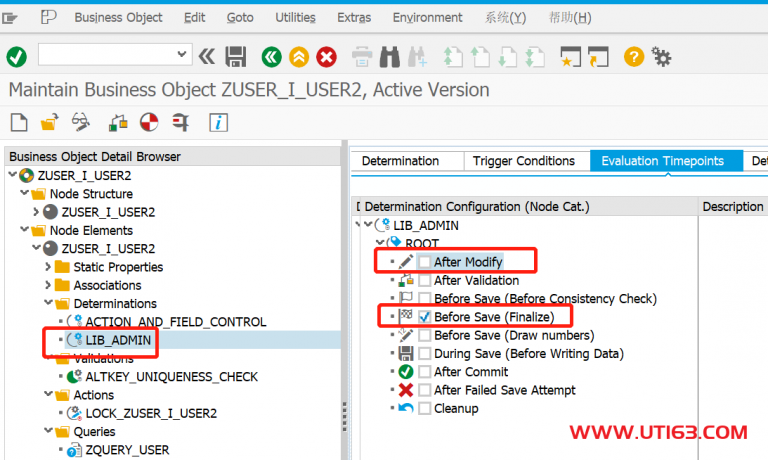This screenshot has width=768, height=460.
Task: Click the red Cancel icon in toolbar
Action: 326,56
